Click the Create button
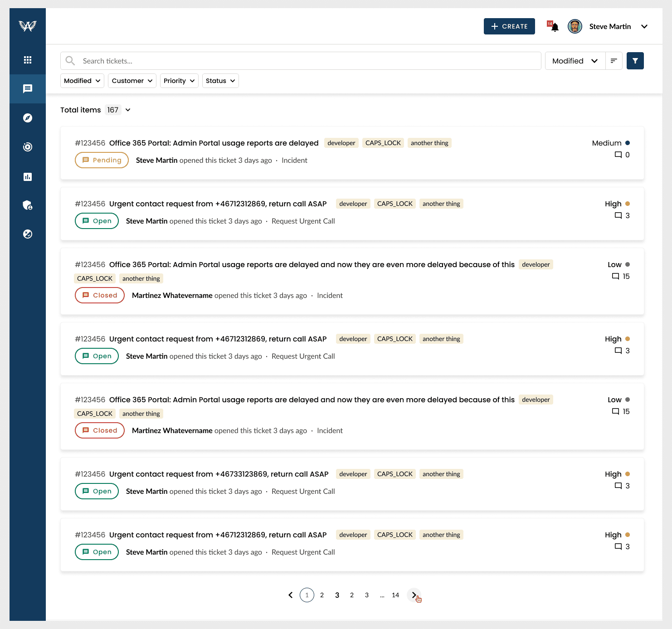This screenshot has width=672, height=629. (x=509, y=26)
